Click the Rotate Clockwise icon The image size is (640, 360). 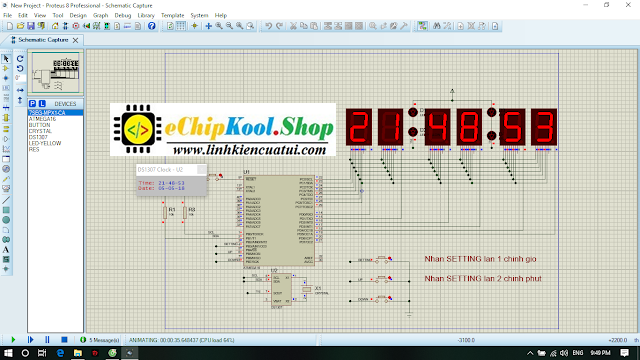pos(20,58)
